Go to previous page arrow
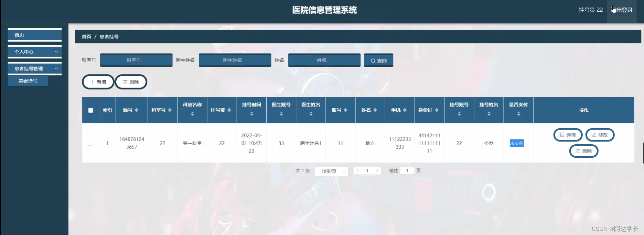This screenshot has height=235, width=644. pyautogui.click(x=357, y=170)
